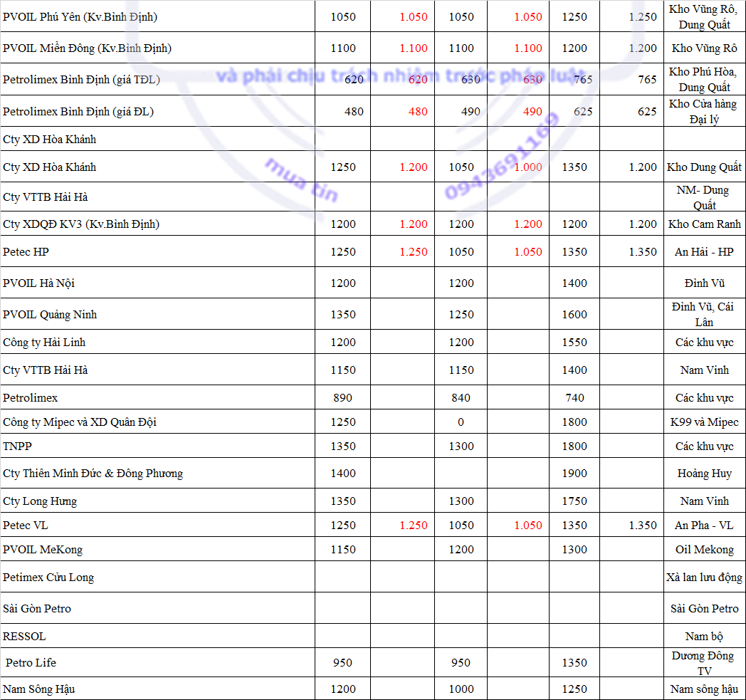Click Công ty Mipec và XD Quân Đội
The height and width of the screenshot is (700, 746).
[x=157, y=422]
